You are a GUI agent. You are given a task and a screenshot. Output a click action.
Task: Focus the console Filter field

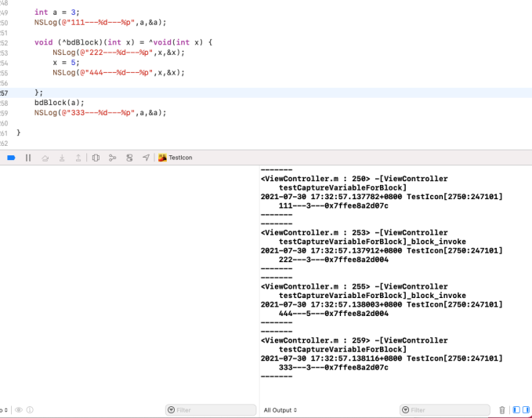445,410
